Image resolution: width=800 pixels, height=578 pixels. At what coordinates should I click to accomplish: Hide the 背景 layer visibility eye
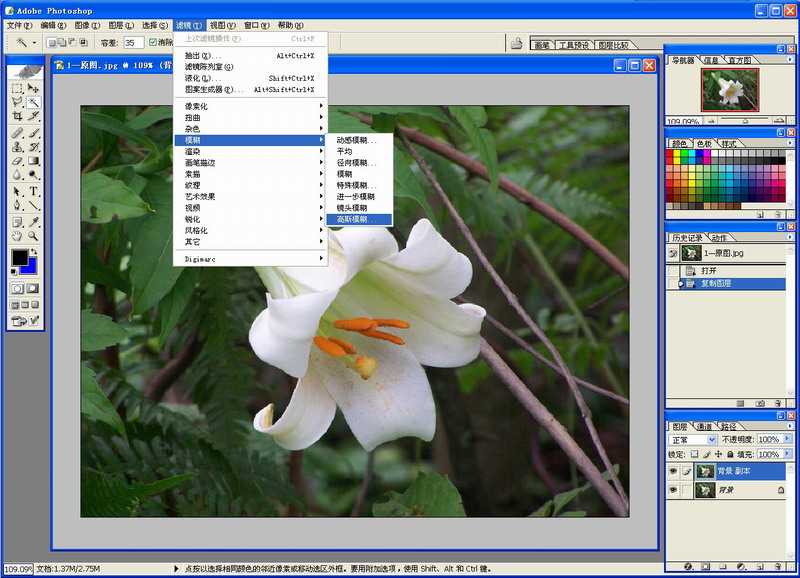coord(674,489)
